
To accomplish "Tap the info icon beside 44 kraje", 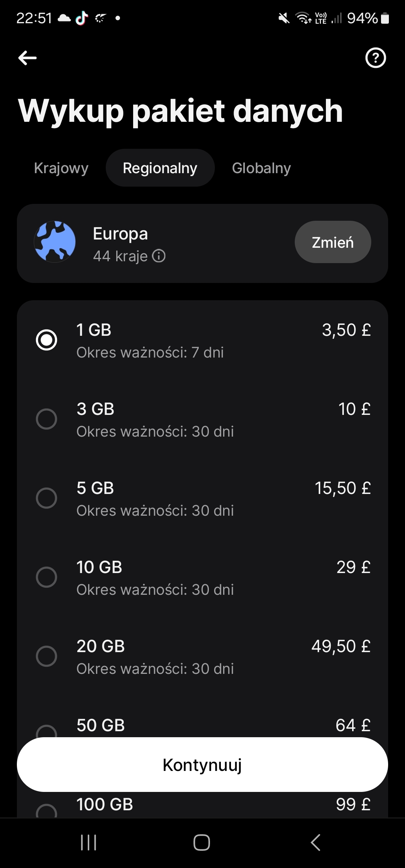I will coord(159,256).
